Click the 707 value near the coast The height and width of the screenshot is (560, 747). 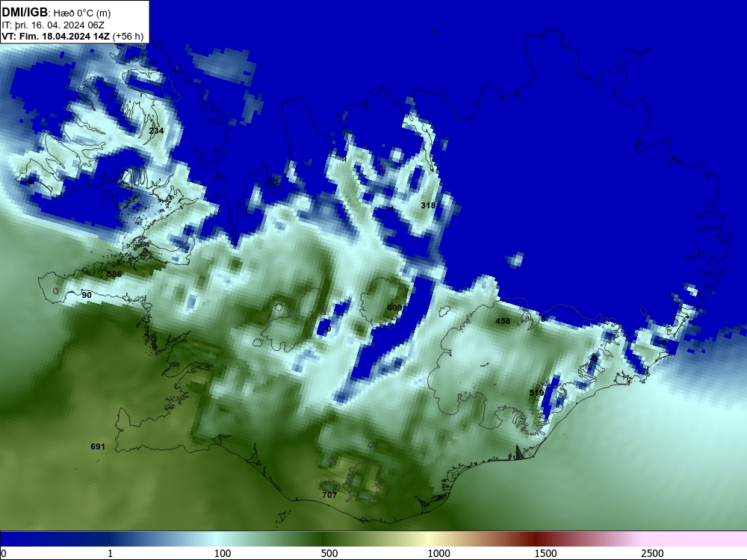(x=329, y=495)
